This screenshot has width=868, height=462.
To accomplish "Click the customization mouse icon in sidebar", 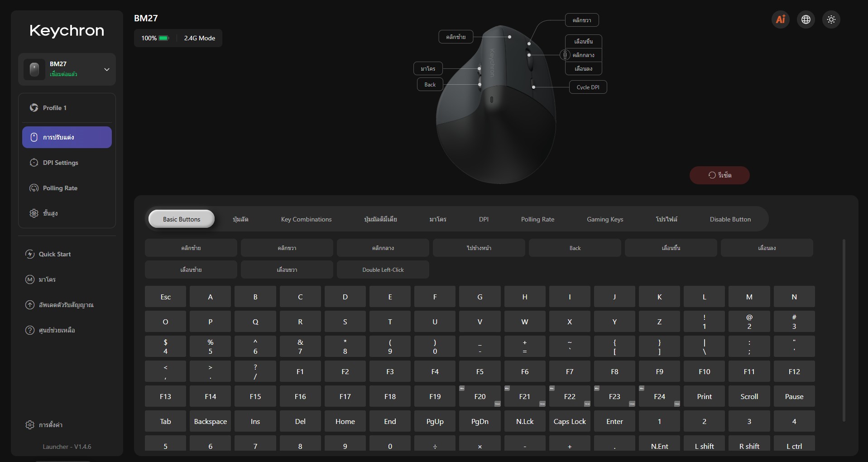I will [34, 137].
